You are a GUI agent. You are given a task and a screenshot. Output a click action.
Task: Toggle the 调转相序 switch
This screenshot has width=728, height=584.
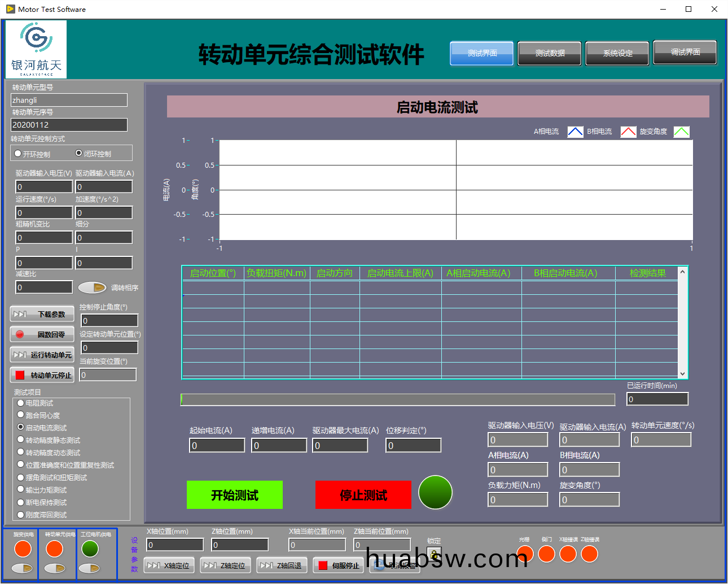pos(92,287)
